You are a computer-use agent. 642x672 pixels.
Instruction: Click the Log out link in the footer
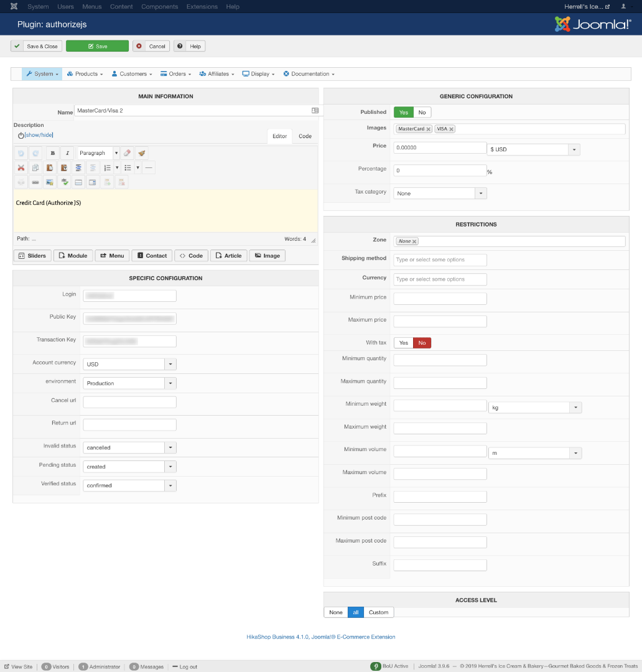point(185,667)
